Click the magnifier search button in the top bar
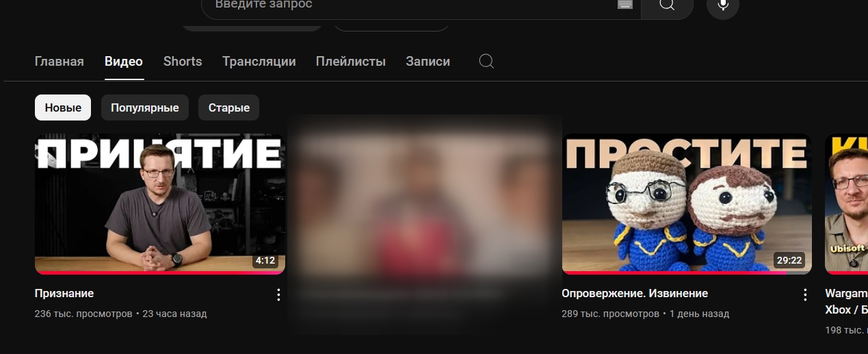The height and width of the screenshot is (354, 868). pyautogui.click(x=667, y=5)
